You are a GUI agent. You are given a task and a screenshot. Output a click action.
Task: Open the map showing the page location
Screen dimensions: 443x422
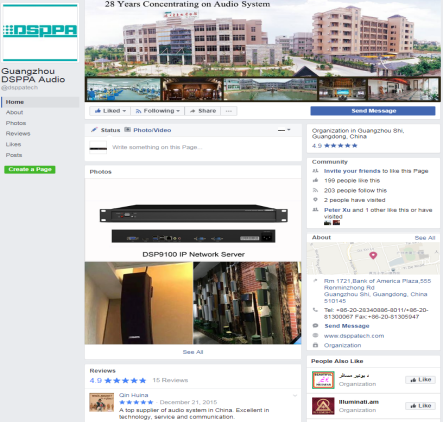[373, 258]
